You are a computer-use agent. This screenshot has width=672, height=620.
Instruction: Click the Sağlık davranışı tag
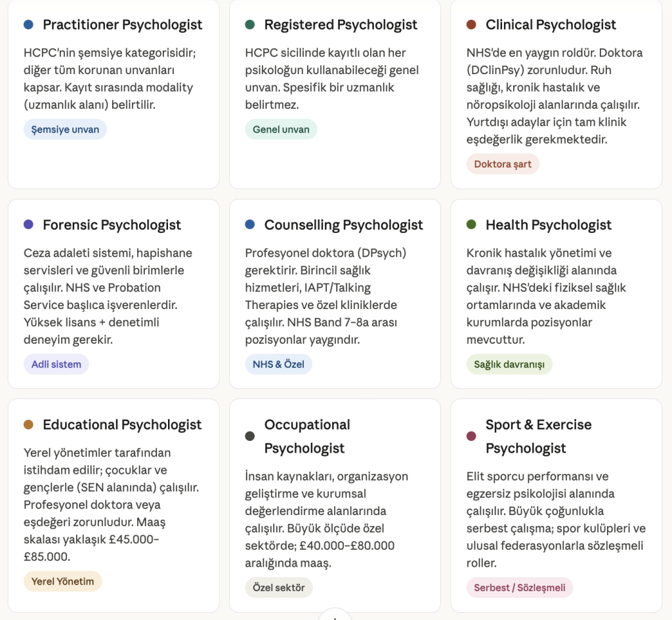click(509, 364)
